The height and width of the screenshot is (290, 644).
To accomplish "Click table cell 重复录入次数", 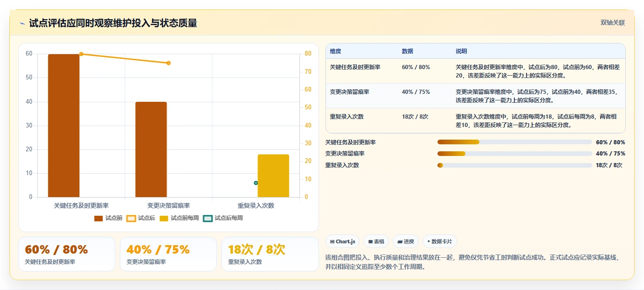I will pos(346,117).
